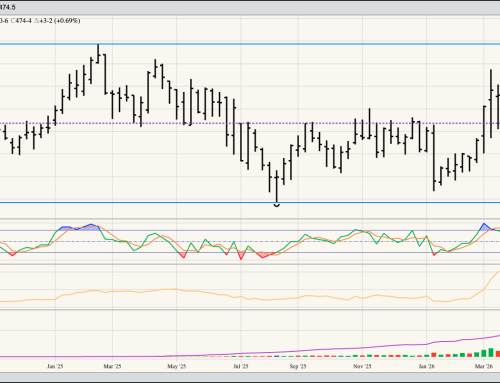Select the purple dotted midpoint line
Viewport: 500px width, 383px height.
point(250,123)
